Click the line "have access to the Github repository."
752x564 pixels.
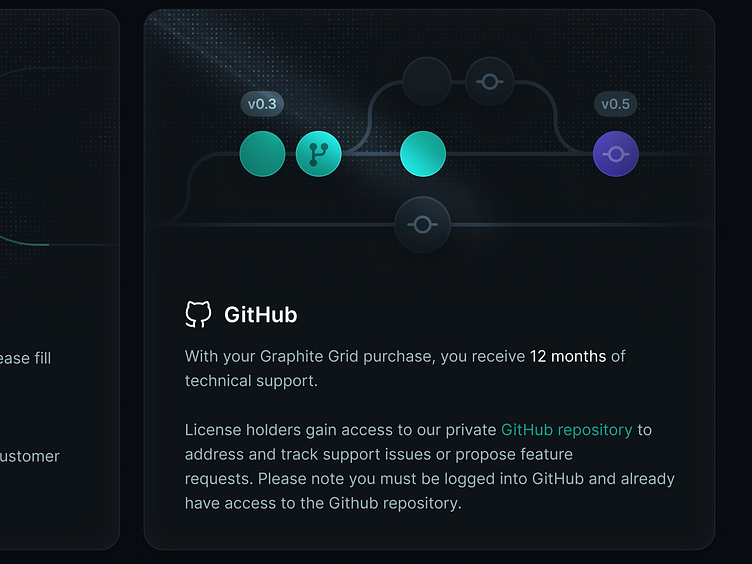323,503
